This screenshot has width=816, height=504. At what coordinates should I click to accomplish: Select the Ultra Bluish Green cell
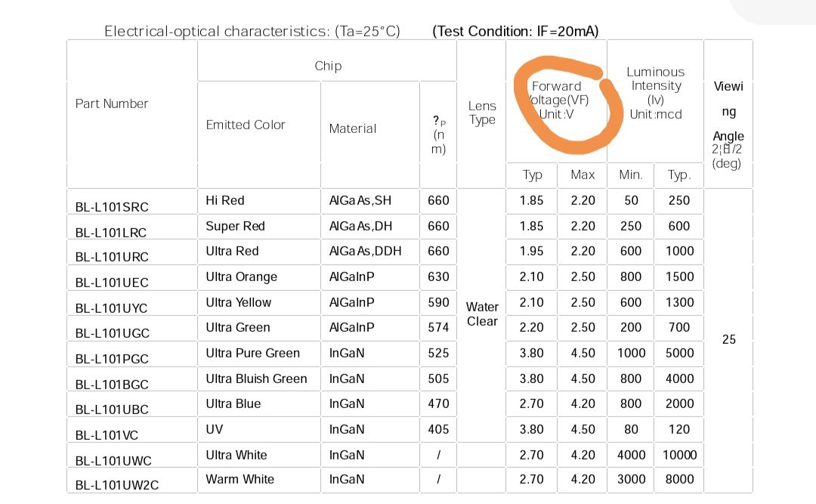pos(256,379)
